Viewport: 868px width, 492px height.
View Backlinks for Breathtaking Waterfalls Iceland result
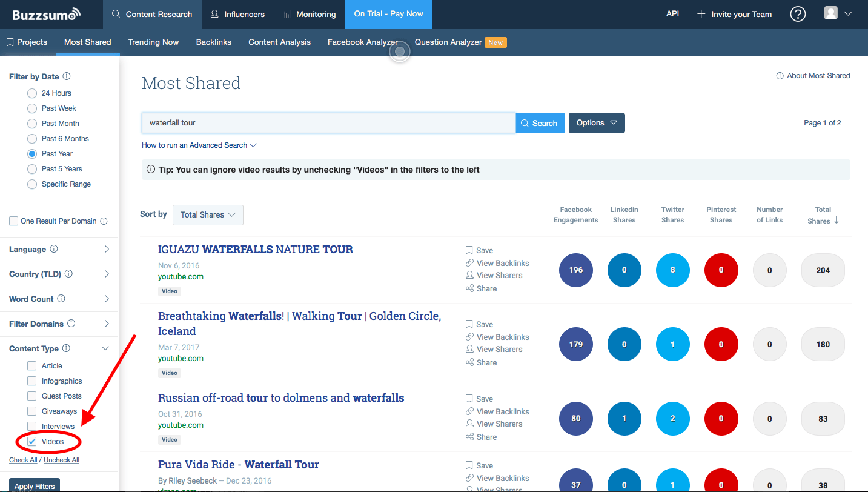click(497, 337)
